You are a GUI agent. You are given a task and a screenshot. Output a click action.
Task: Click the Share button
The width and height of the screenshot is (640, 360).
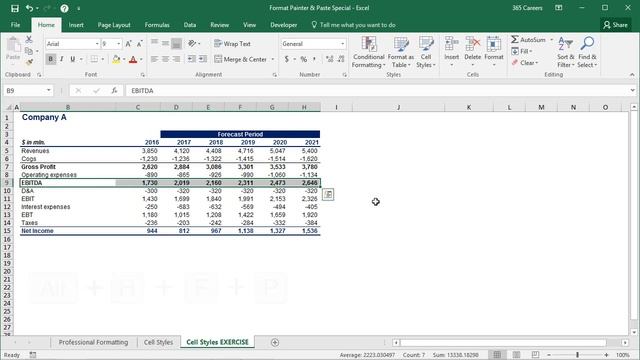coord(615,25)
